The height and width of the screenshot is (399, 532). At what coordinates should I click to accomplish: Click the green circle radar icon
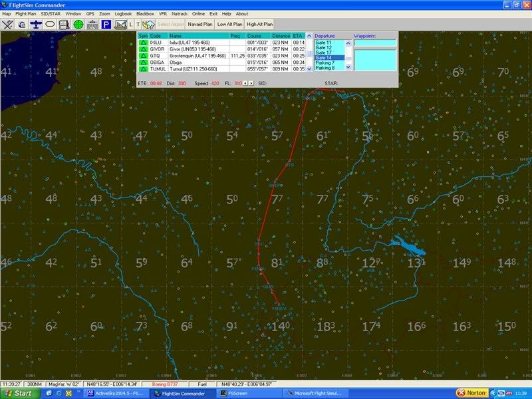point(78,25)
